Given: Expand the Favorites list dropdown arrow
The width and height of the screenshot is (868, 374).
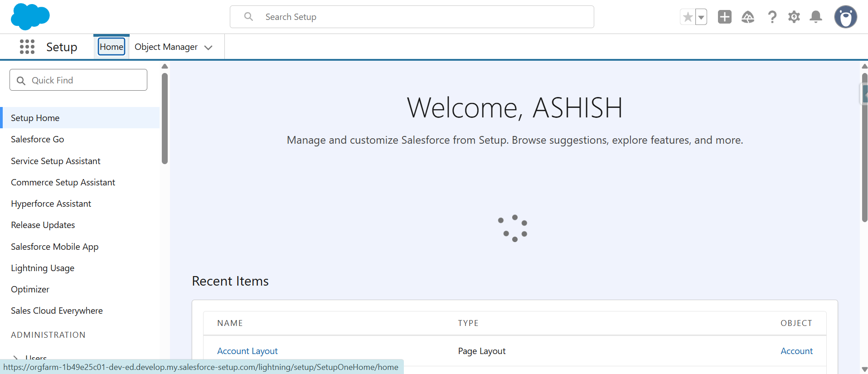Looking at the screenshot, I should pyautogui.click(x=701, y=17).
